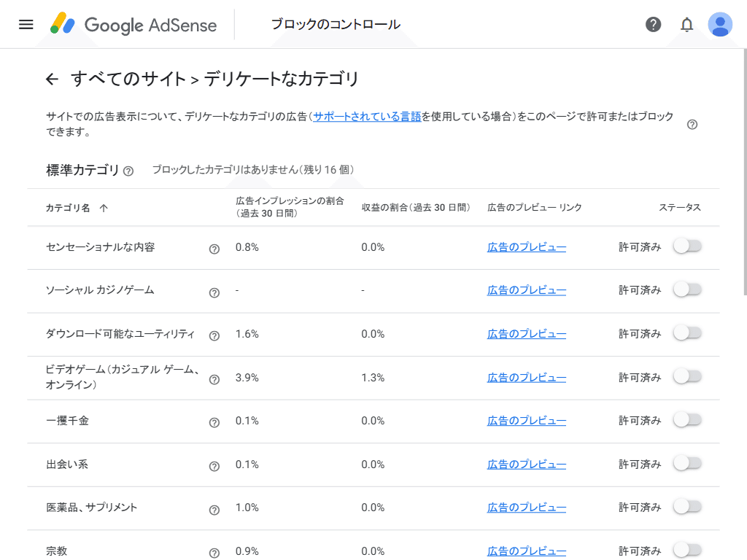The width and height of the screenshot is (747, 560).
Task: Click the カテゴリ名 column header
Action: coord(68,208)
